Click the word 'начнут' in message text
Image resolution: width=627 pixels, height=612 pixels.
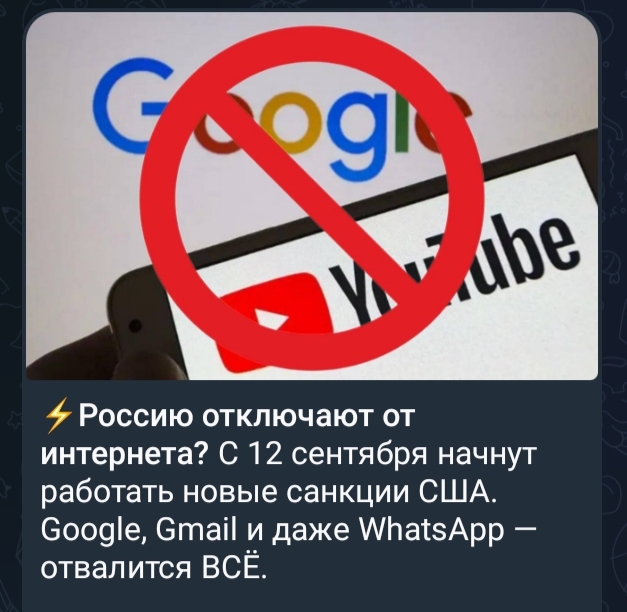(487, 456)
